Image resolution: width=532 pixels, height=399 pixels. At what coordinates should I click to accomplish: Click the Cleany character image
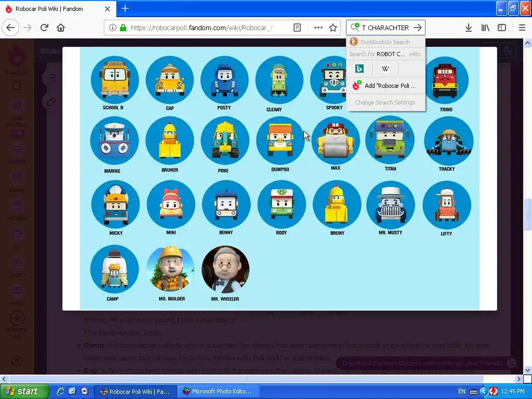pos(279,80)
